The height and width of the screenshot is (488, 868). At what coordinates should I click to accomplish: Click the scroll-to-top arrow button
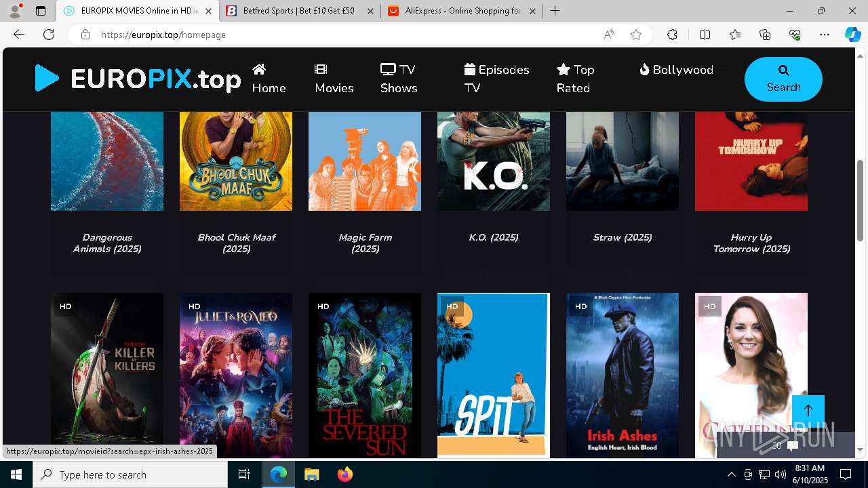point(808,411)
